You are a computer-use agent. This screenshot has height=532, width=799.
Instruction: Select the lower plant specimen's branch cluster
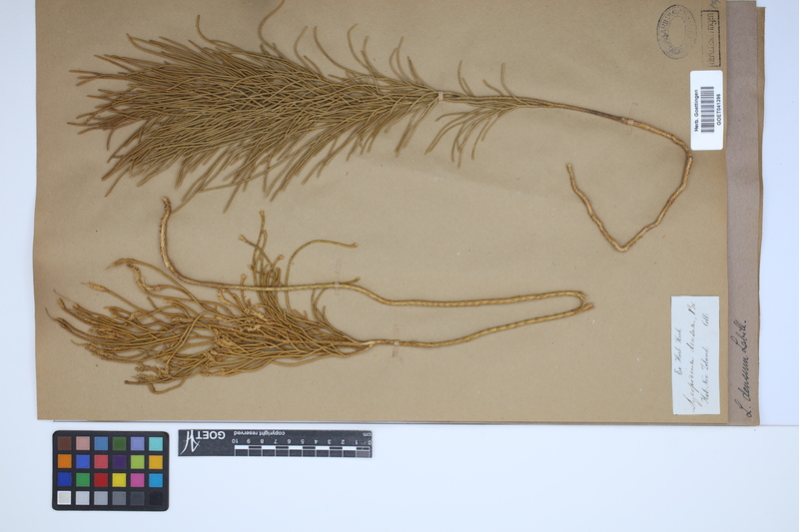pyautogui.click(x=220, y=319)
